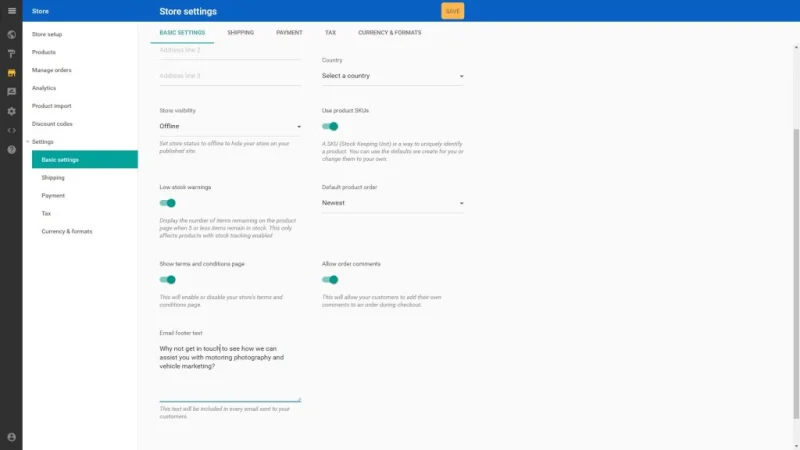
Task: Open the Default product order dropdown
Action: (392, 203)
